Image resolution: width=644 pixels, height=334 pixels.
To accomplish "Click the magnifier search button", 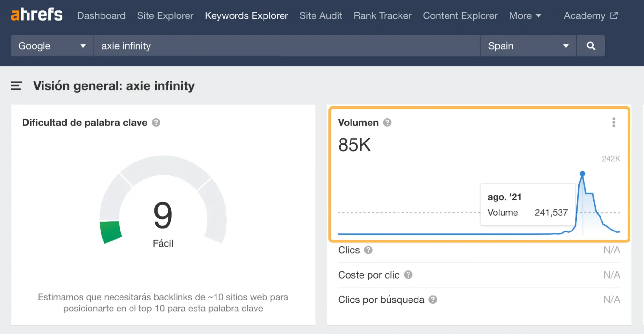I will click(x=591, y=46).
